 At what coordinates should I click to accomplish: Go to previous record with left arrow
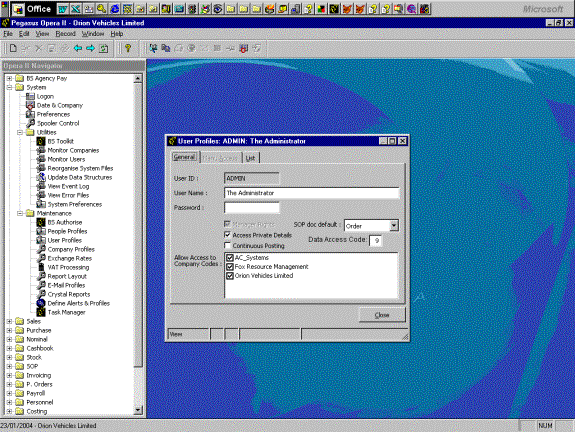click(x=78, y=48)
